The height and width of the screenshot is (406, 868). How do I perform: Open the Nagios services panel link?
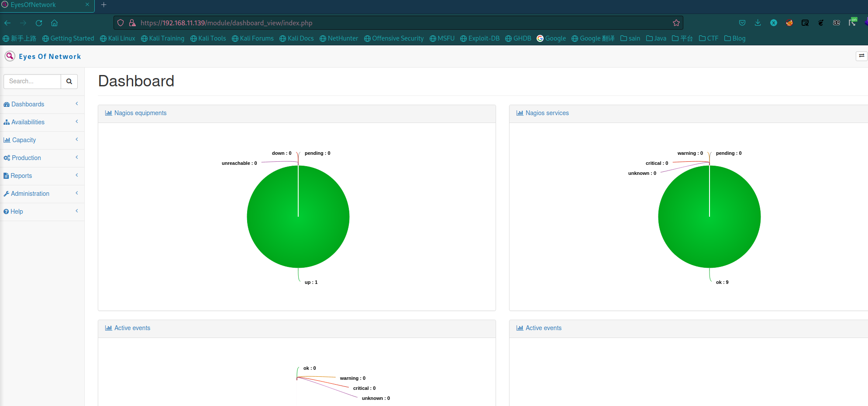547,113
